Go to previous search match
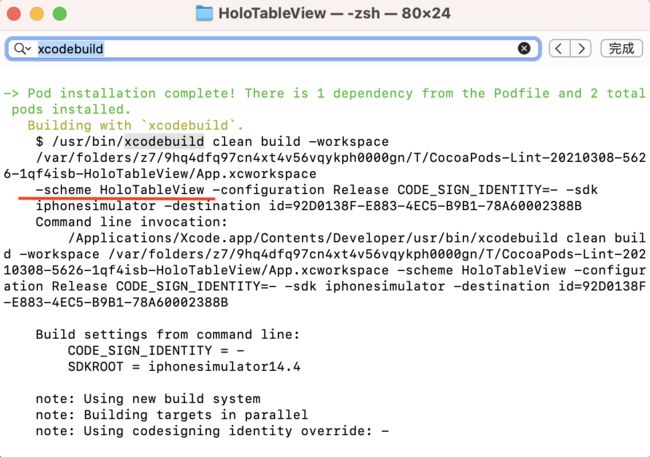Image resolution: width=650 pixels, height=457 pixels. coord(560,49)
